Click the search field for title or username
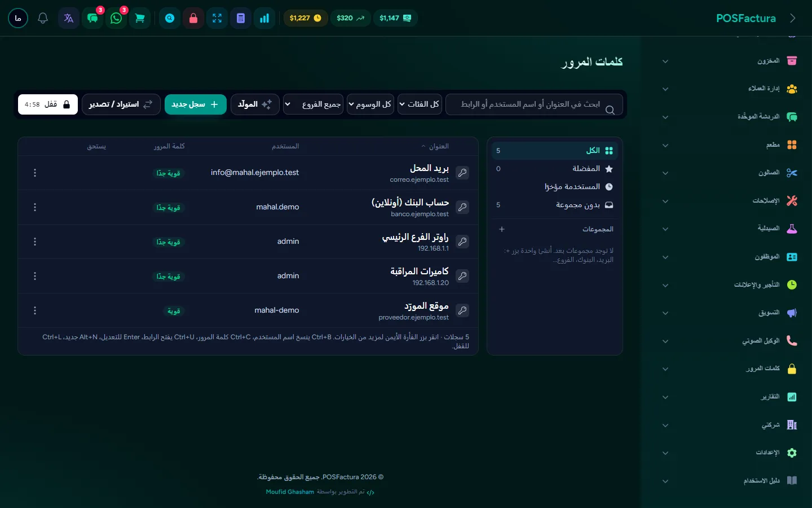The width and height of the screenshot is (812, 508). coord(534,104)
